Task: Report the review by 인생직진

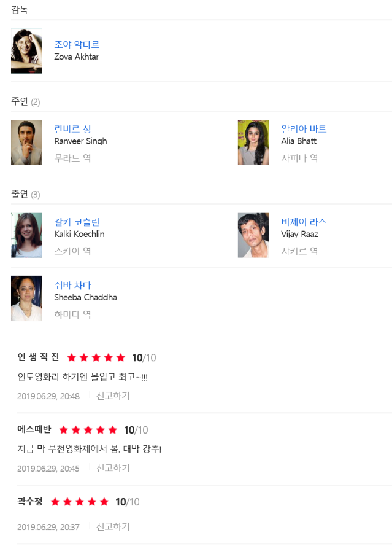Action: pyautogui.click(x=113, y=396)
